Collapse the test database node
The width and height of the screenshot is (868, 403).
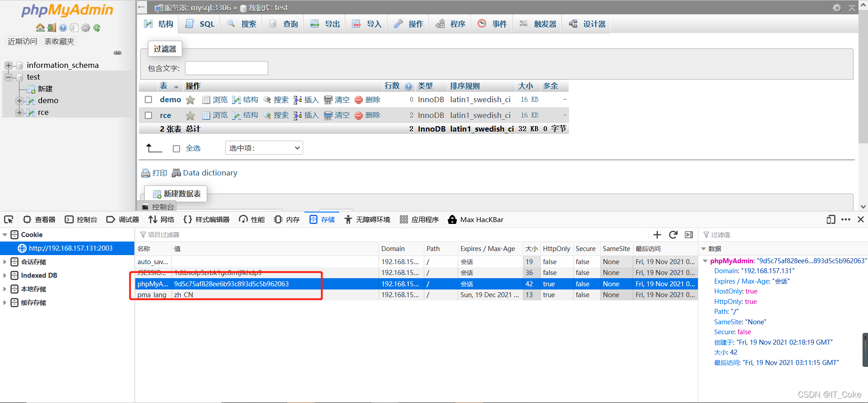[8, 77]
